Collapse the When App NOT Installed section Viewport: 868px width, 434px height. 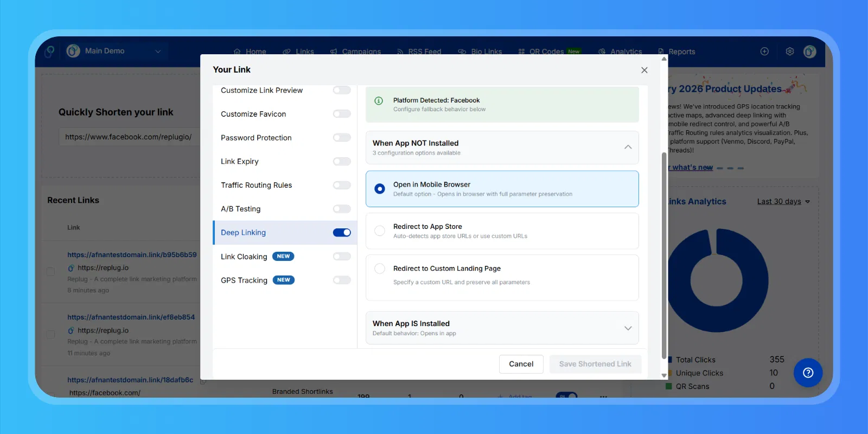coord(628,147)
